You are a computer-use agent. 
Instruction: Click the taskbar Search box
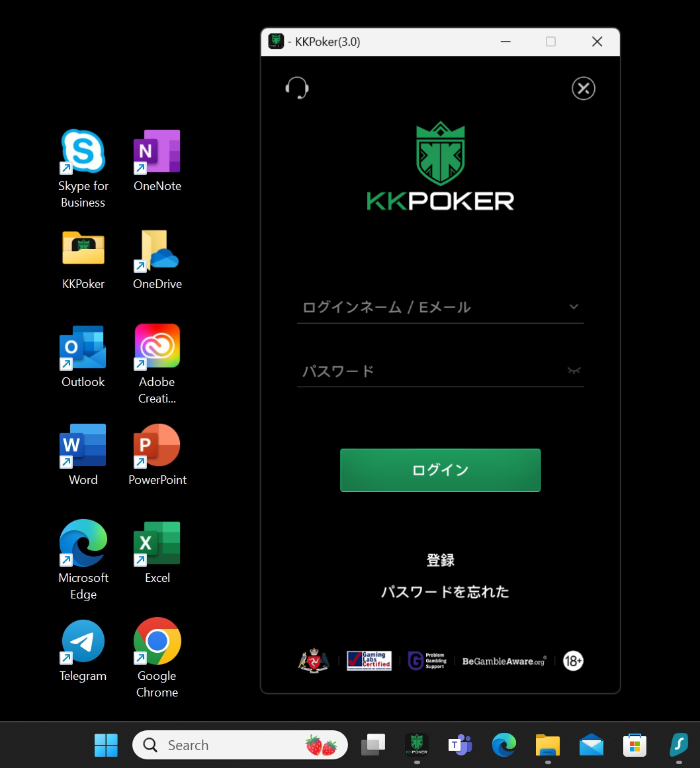(x=240, y=745)
